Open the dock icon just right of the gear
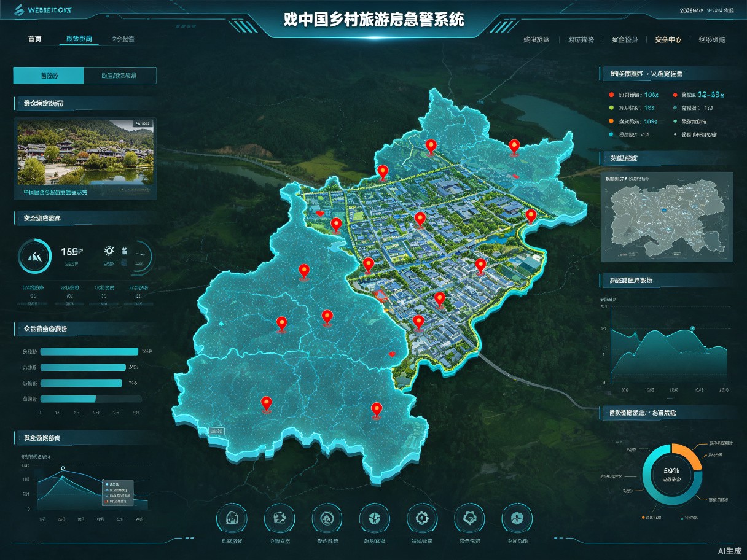747x560 pixels. (x=469, y=519)
